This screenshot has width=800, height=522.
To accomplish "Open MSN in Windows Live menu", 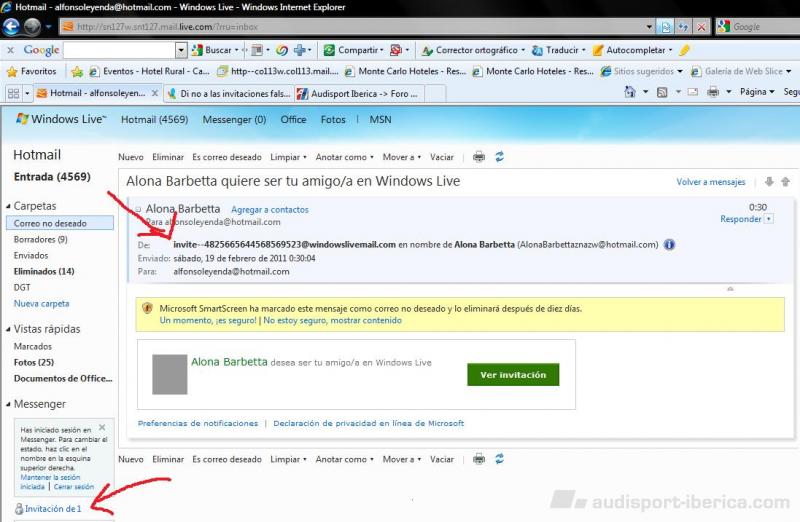I will (380, 119).
